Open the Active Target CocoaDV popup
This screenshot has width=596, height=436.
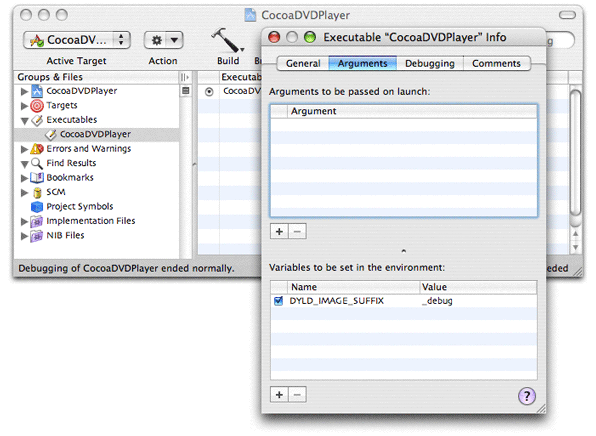(x=77, y=40)
